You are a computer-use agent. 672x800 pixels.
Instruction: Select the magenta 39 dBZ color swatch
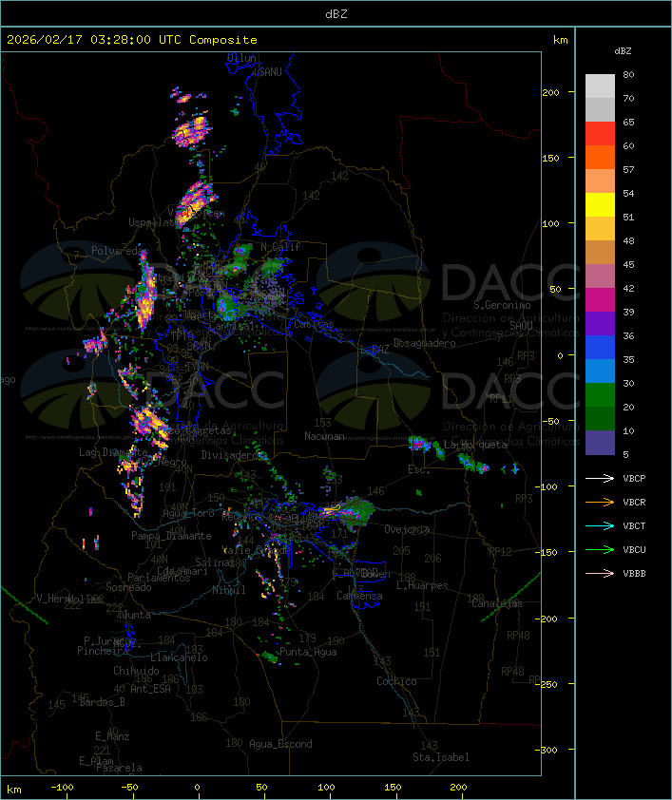[600, 300]
